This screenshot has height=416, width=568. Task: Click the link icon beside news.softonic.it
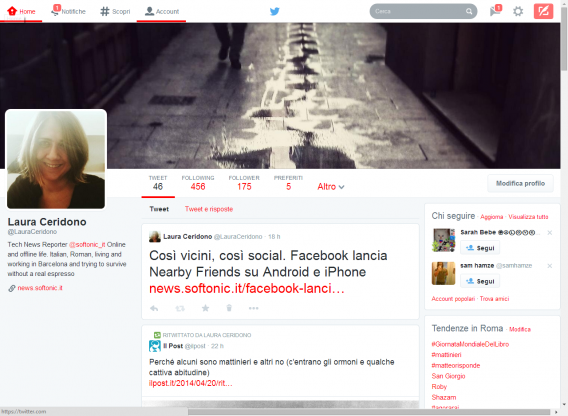(12, 288)
